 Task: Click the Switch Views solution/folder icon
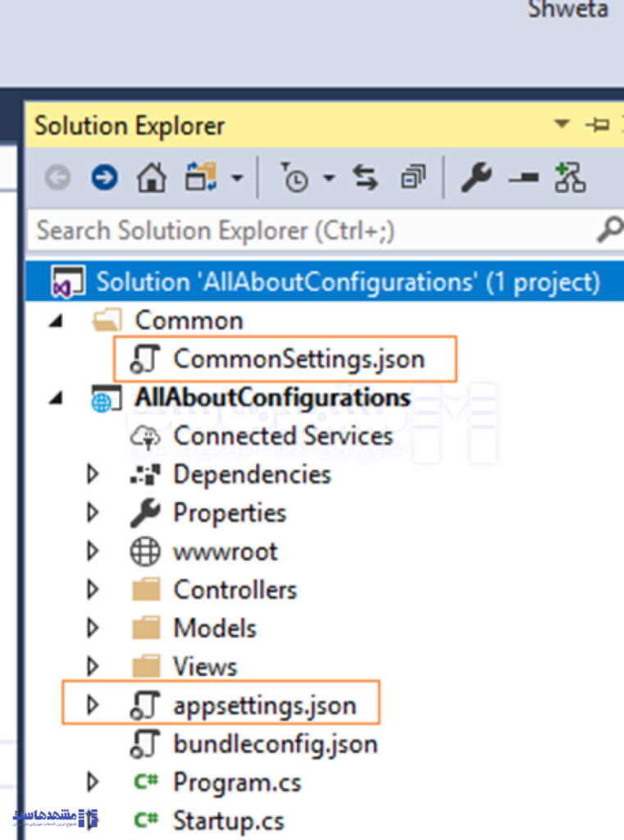pos(200,177)
